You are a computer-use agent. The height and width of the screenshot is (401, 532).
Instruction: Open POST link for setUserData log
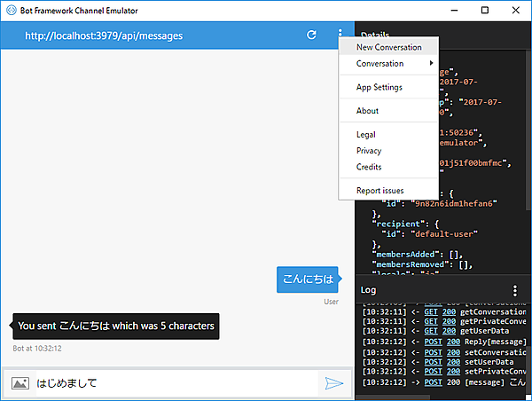[434, 362]
